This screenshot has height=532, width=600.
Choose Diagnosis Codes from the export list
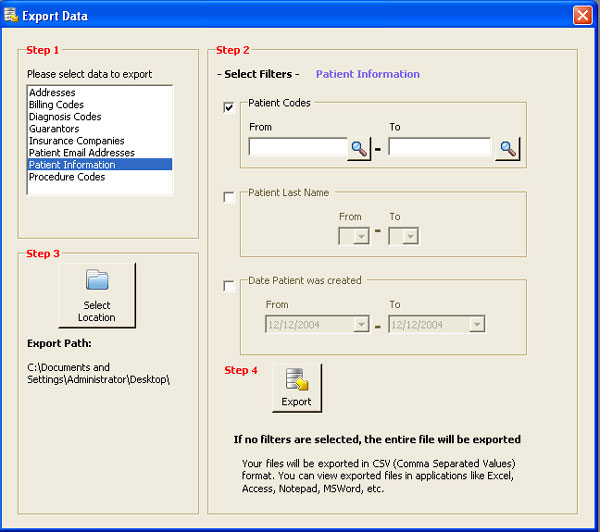click(x=65, y=117)
